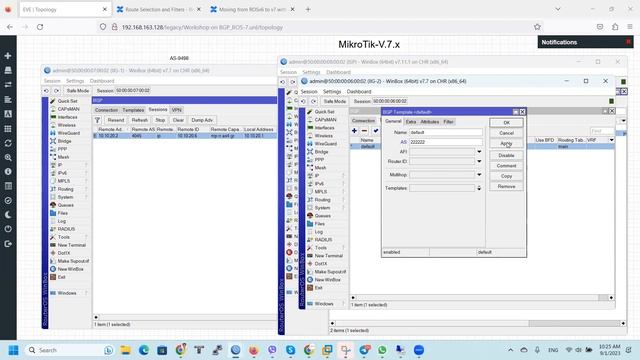Screen dimensions: 640x360
Task: Open the Router ID dropdown arrow
Action: [x=479, y=162]
